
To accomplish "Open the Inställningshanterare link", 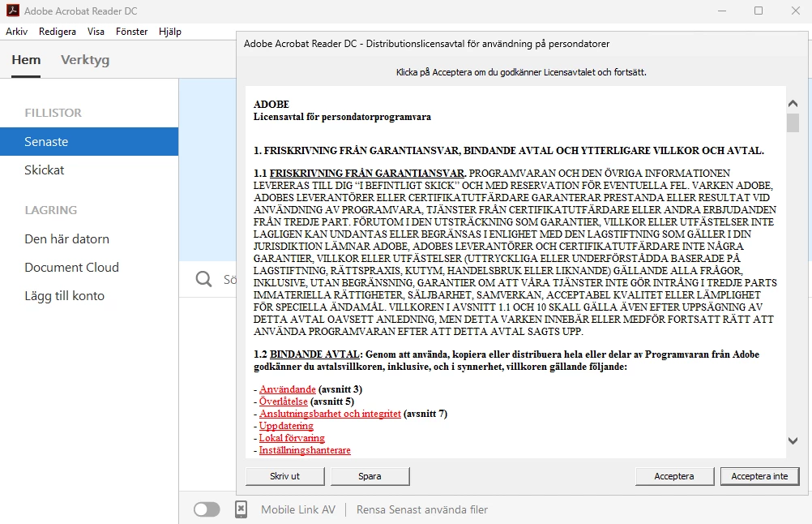I will click(x=305, y=450).
